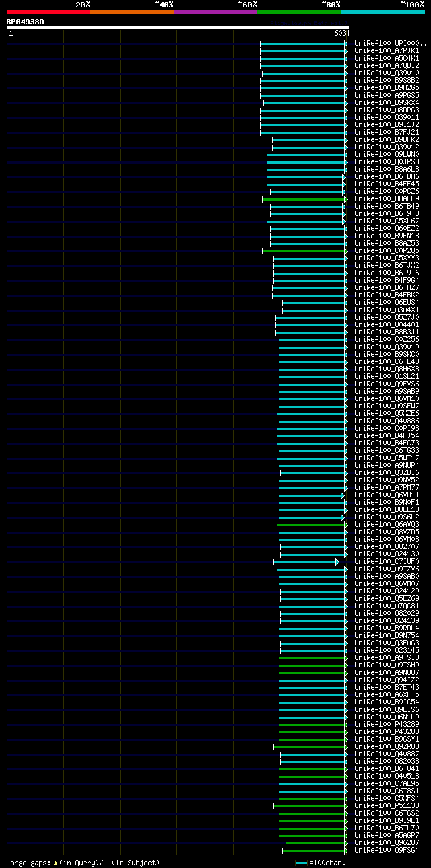This screenshot has height=868, width=431.
Task: Select label UniRef100_A9TSI8
Action: [x=387, y=657]
